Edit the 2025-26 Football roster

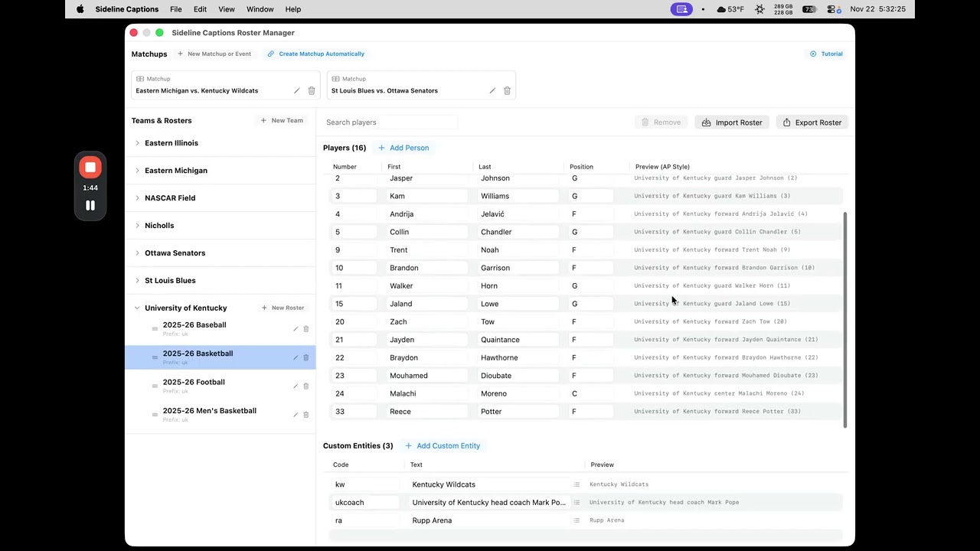coord(296,386)
